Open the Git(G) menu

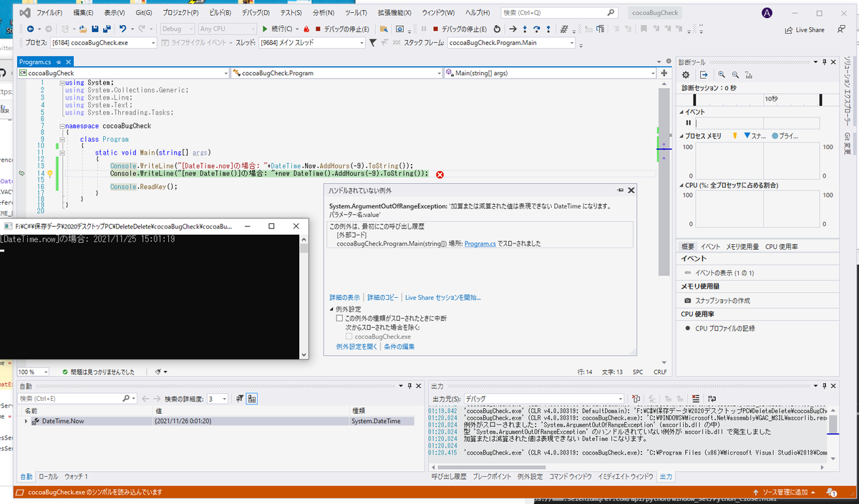tap(143, 13)
